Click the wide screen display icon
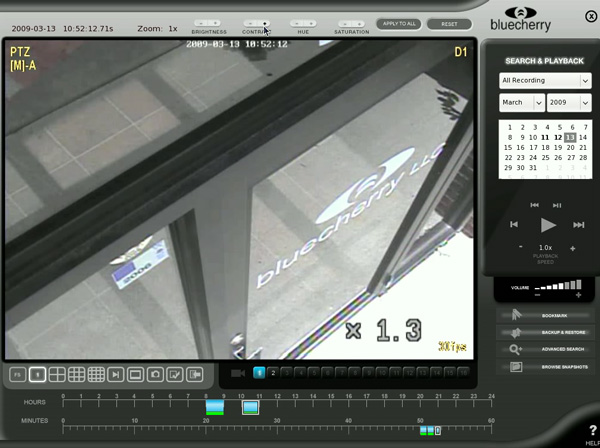Image resolution: width=600 pixels, height=448 pixels. [x=135, y=375]
